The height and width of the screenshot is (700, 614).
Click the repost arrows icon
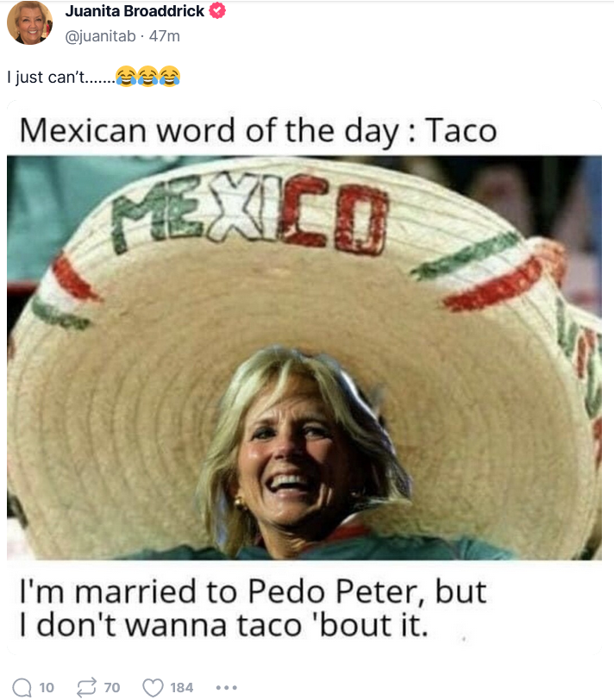click(x=86, y=687)
